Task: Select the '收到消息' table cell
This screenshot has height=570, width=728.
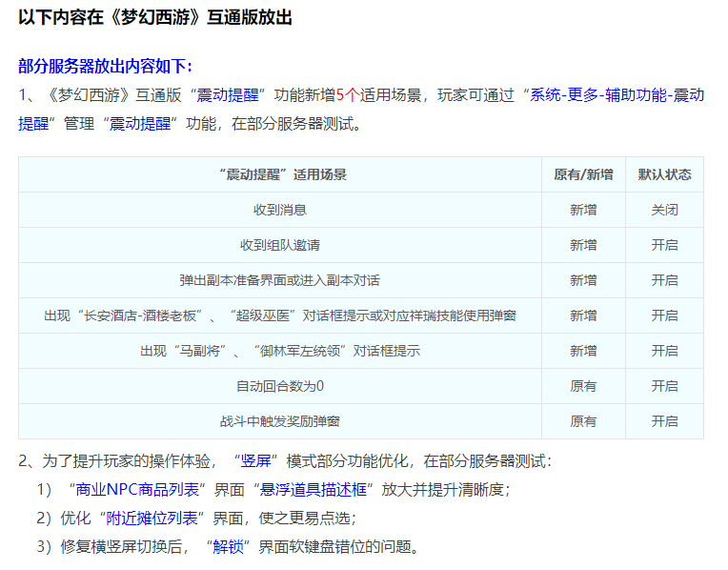Action: click(x=280, y=210)
